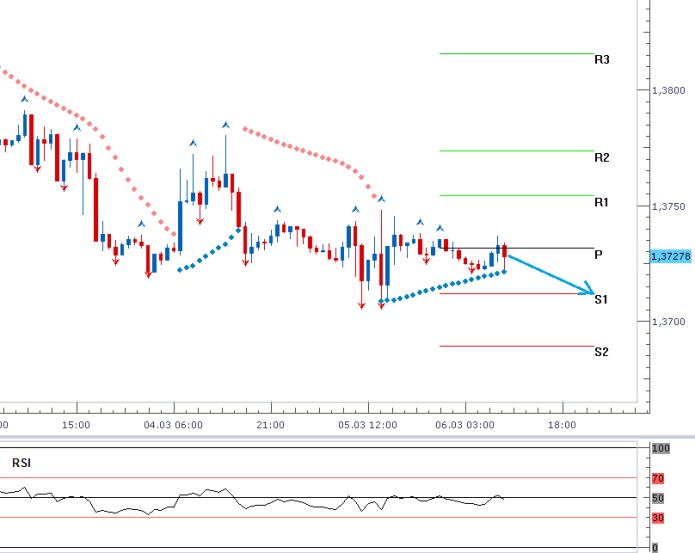The height and width of the screenshot is (553, 695).
Task: Click the R2 resistance level label
Action: click(x=601, y=157)
